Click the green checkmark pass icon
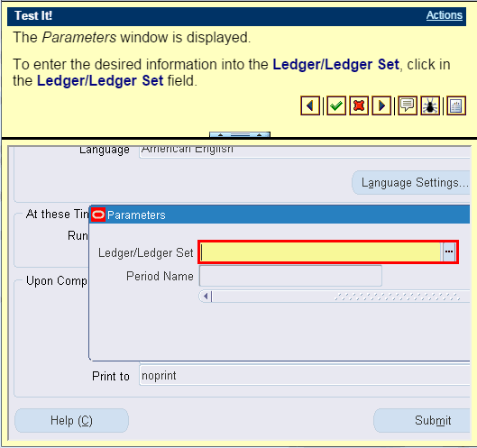The width and height of the screenshot is (477, 448). [336, 105]
